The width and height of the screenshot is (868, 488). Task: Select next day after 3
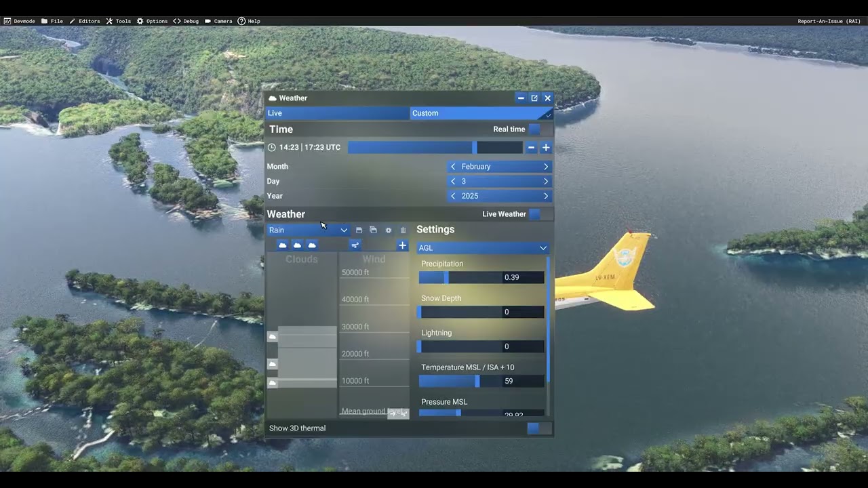pos(546,182)
